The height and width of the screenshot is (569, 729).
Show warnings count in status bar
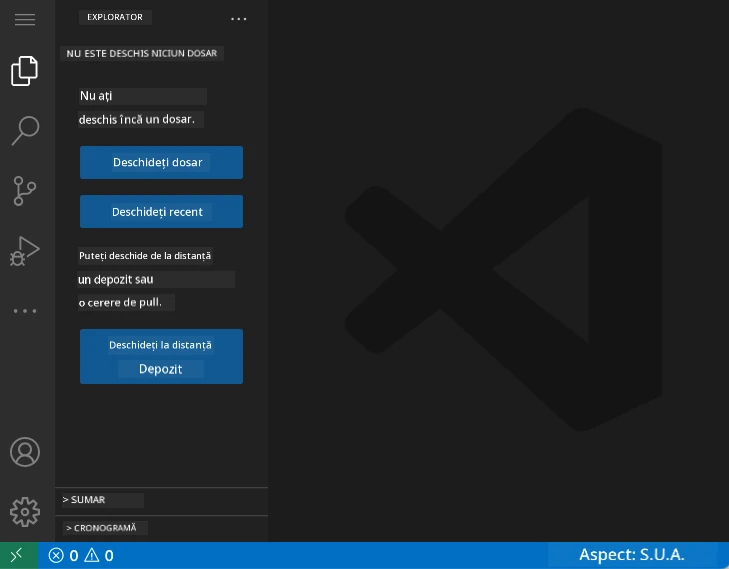99,556
